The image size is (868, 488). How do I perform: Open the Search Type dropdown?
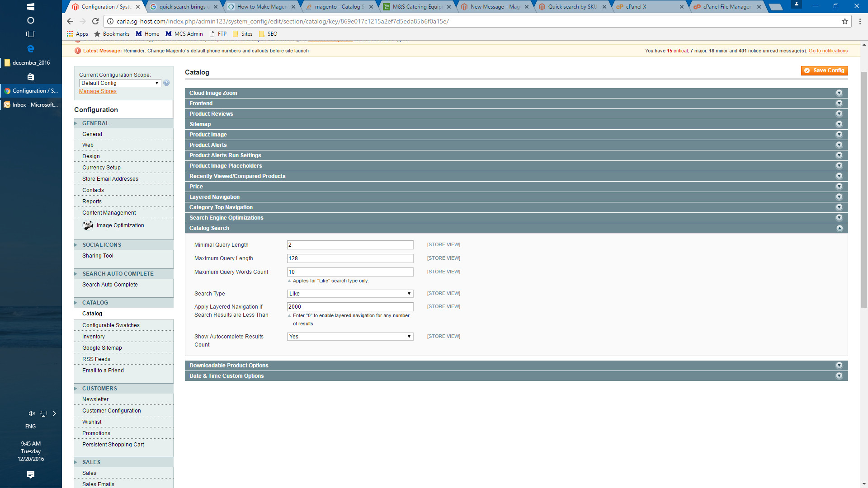pos(350,294)
